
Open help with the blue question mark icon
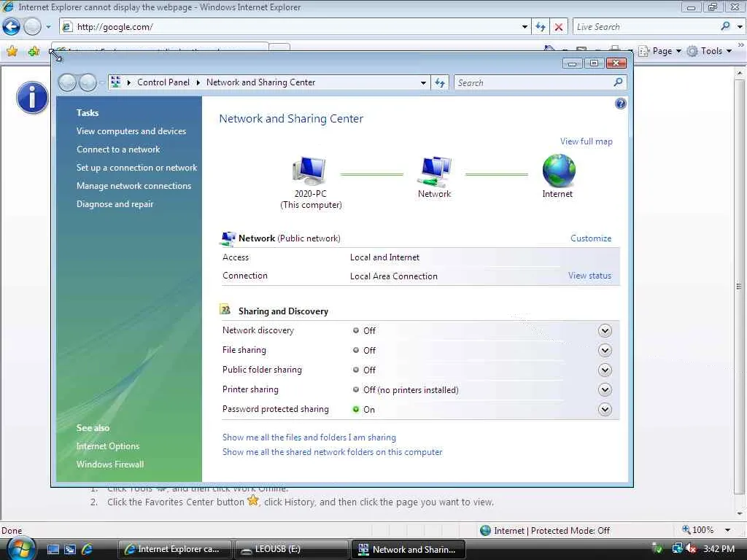620,104
